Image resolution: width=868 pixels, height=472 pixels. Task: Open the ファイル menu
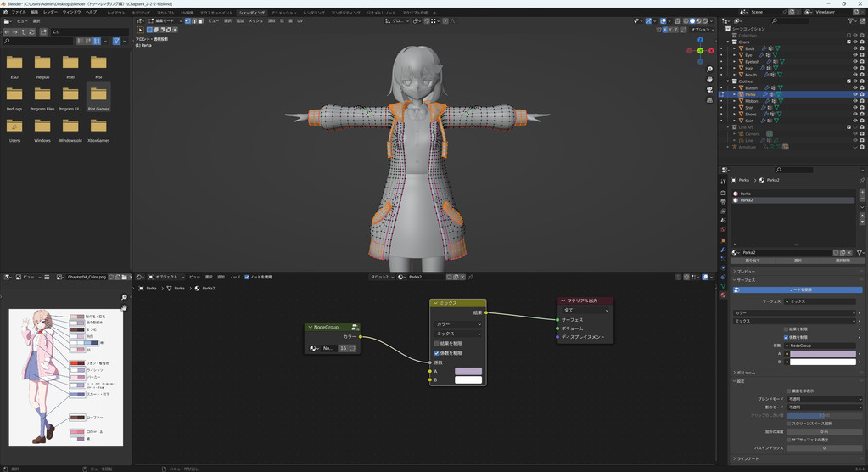tap(17, 13)
